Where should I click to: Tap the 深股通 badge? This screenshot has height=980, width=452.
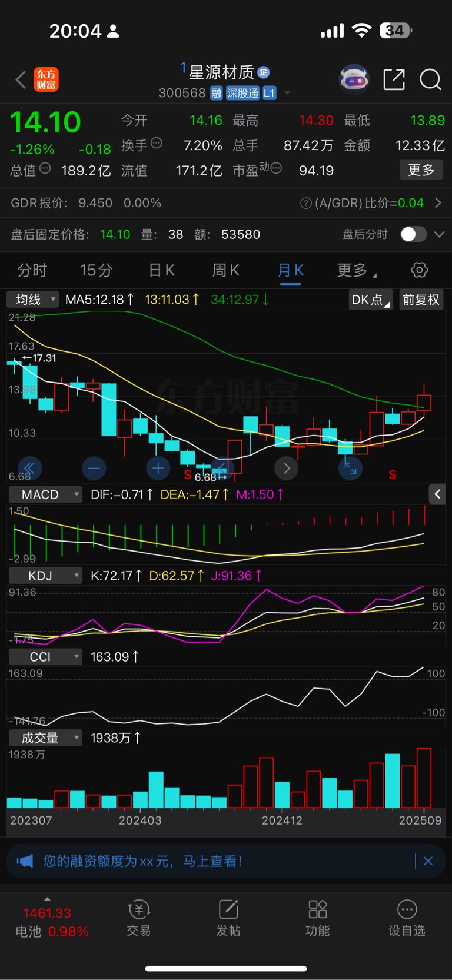point(243,93)
